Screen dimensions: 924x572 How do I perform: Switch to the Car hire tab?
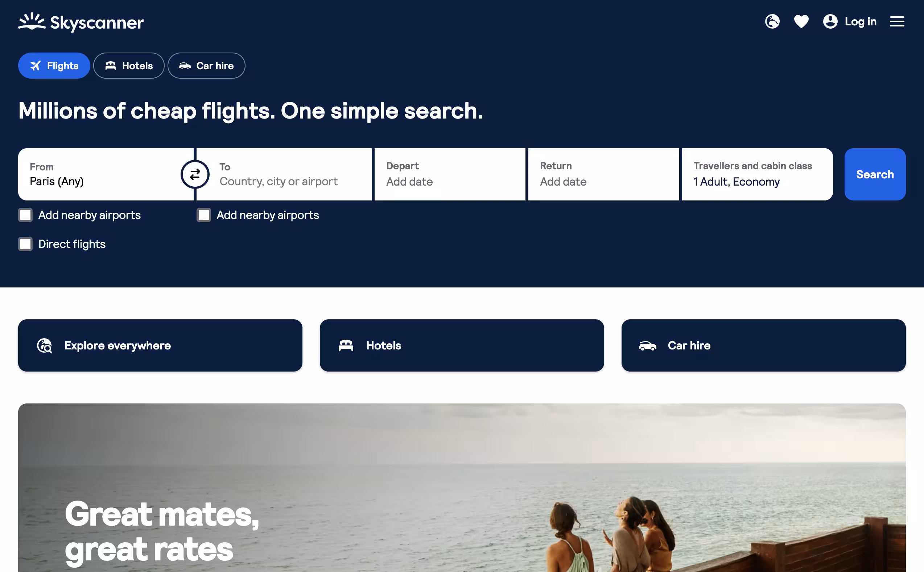(x=206, y=66)
